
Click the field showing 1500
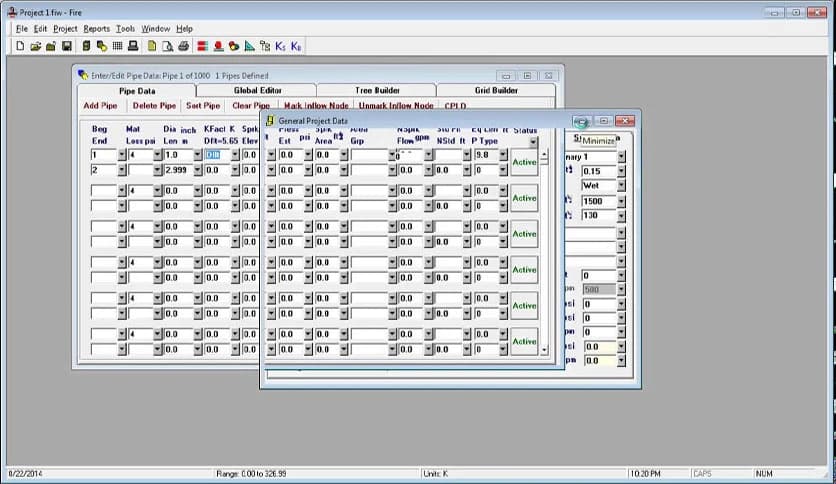click(599, 201)
